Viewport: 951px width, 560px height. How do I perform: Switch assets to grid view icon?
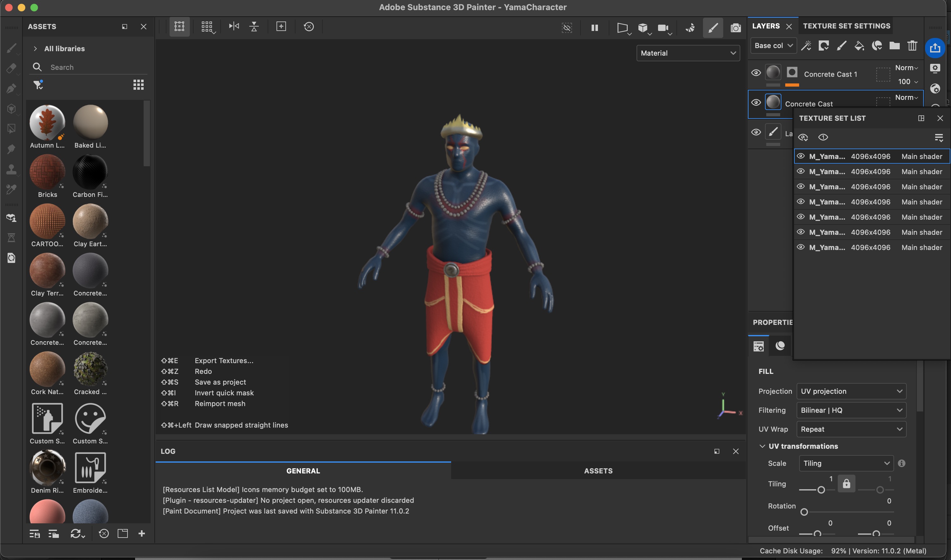pyautogui.click(x=138, y=85)
